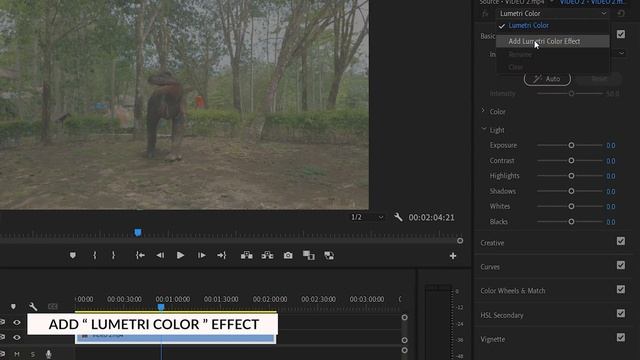Open the button editor plus icon
Screen dimensions: 640x360
pyautogui.click(x=453, y=256)
